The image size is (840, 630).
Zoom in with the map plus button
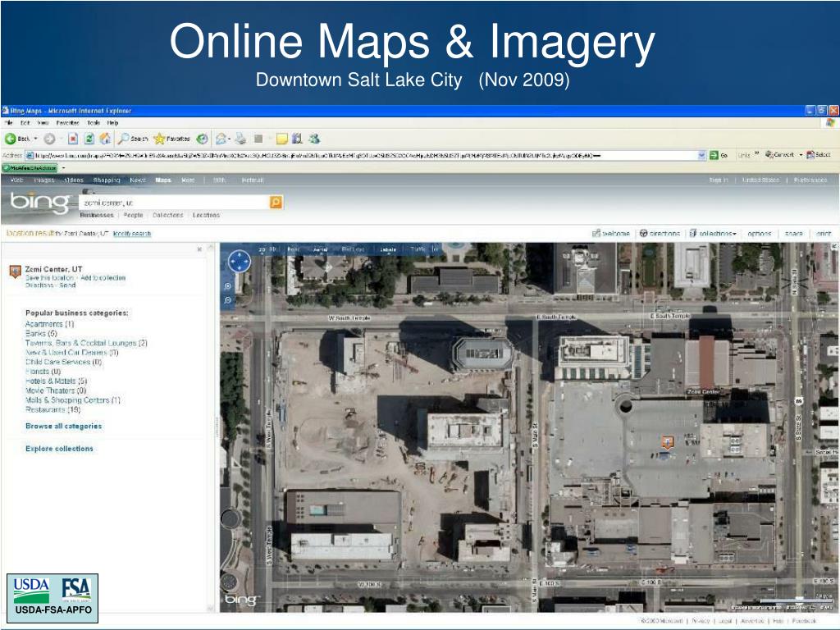pyautogui.click(x=228, y=286)
